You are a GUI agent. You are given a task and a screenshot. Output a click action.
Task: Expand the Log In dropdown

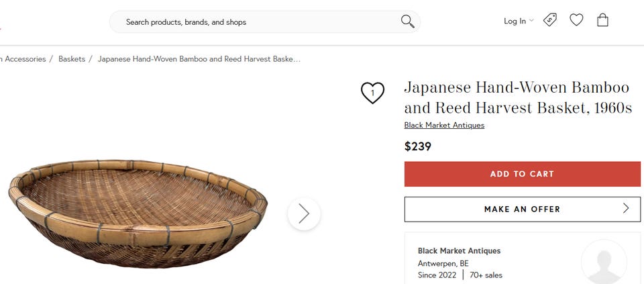[519, 21]
